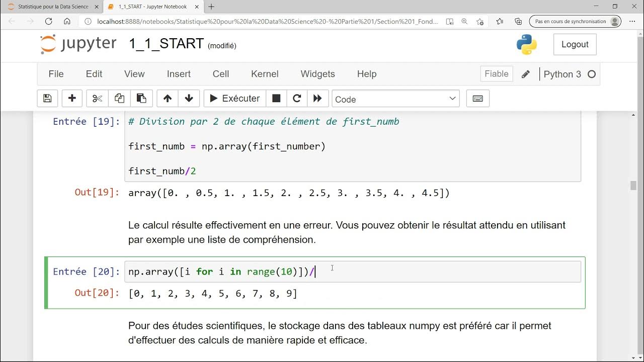Move the selected cell up
This screenshot has width=644, height=362.
click(x=168, y=99)
